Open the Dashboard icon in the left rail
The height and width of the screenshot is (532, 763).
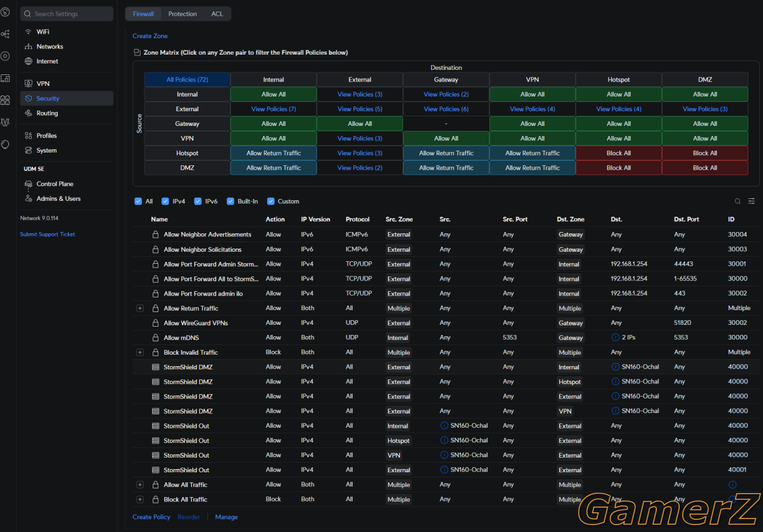pyautogui.click(x=5, y=11)
